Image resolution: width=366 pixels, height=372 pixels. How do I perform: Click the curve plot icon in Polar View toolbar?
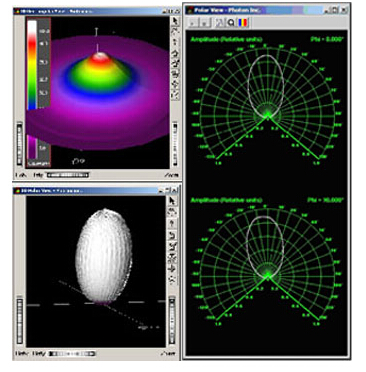point(219,23)
